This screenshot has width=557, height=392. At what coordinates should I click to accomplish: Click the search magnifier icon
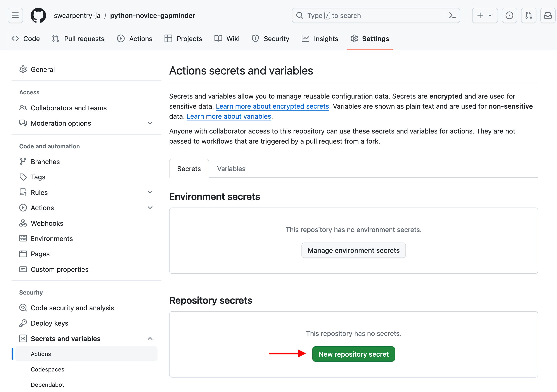point(300,16)
